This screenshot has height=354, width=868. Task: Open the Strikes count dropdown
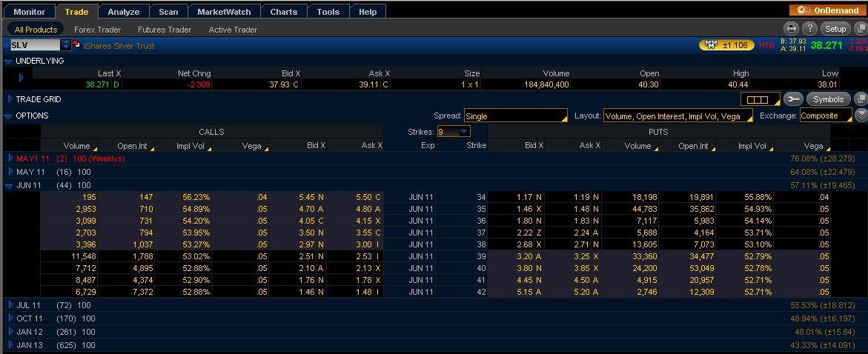(x=454, y=132)
